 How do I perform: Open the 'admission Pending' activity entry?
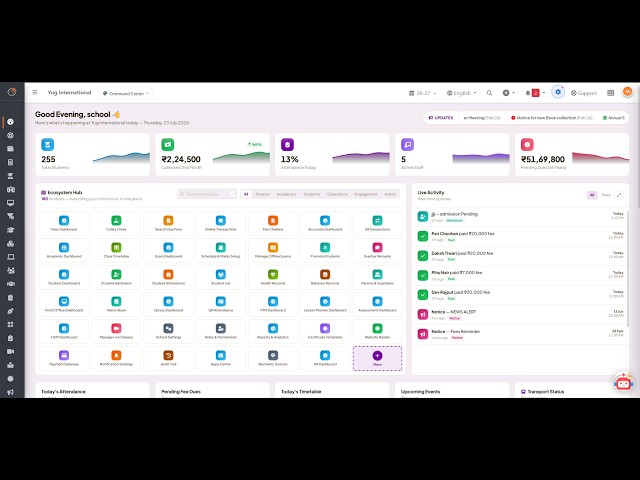(x=520, y=217)
